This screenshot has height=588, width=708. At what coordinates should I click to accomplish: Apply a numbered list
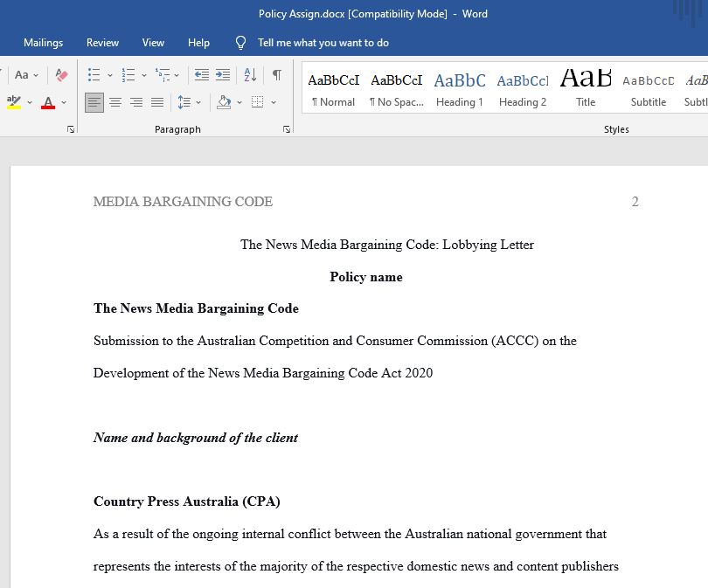coord(128,75)
